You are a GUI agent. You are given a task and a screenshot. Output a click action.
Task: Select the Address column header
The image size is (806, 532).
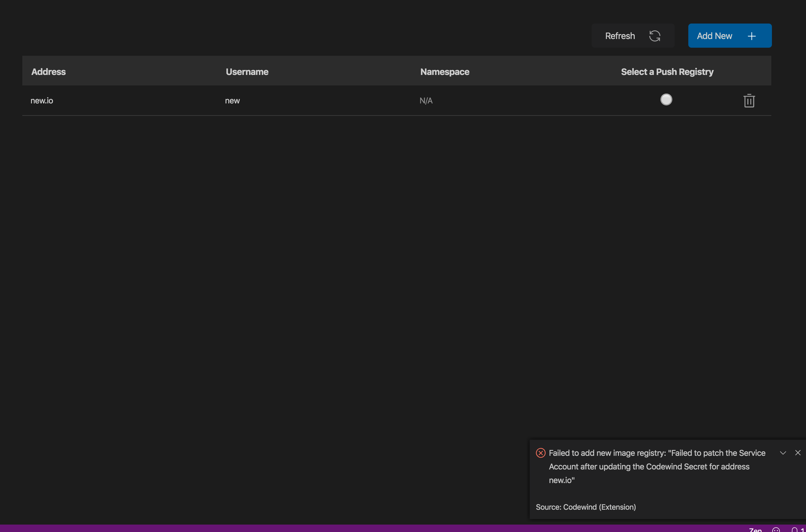click(48, 72)
